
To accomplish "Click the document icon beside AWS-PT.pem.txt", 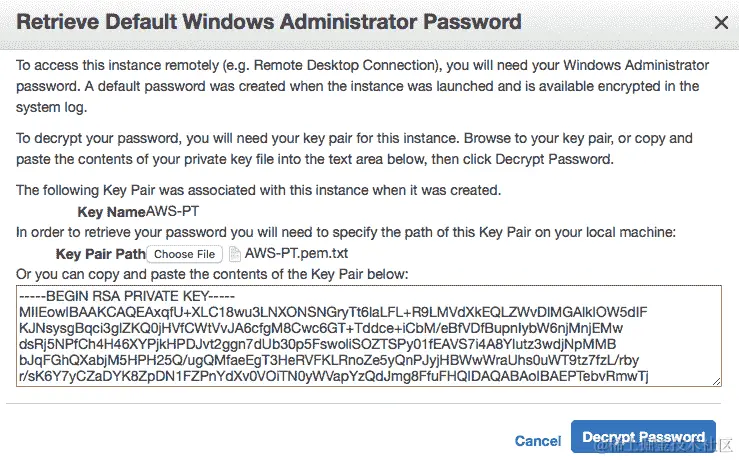I will pos(235,254).
